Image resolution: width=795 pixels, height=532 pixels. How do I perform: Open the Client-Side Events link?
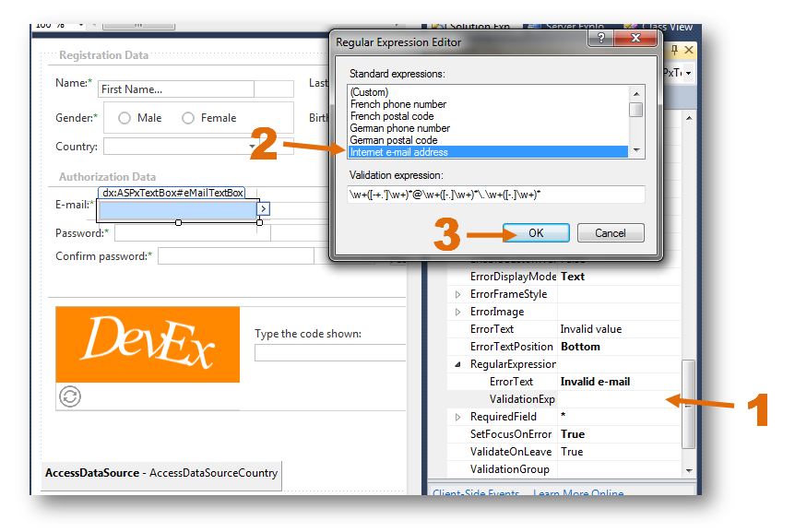(476, 493)
